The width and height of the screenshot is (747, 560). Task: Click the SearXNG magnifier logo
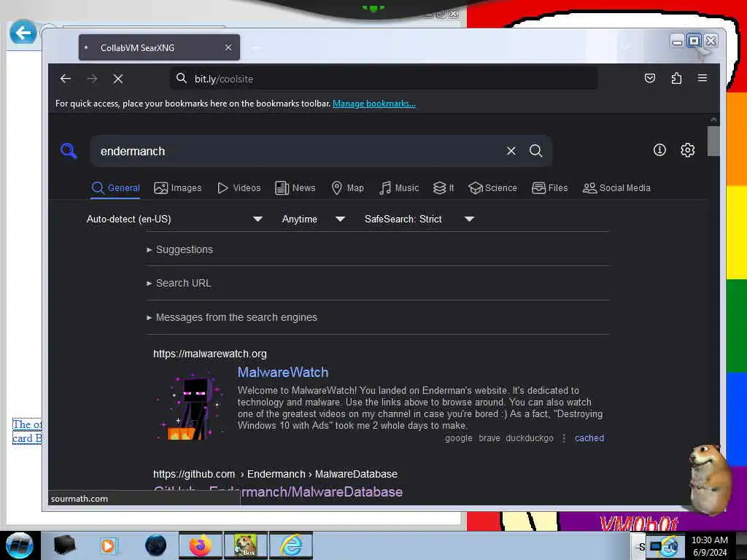pos(69,150)
